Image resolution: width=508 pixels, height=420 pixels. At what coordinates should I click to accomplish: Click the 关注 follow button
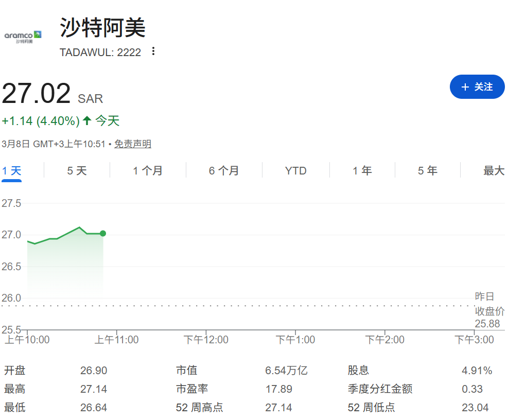click(477, 87)
